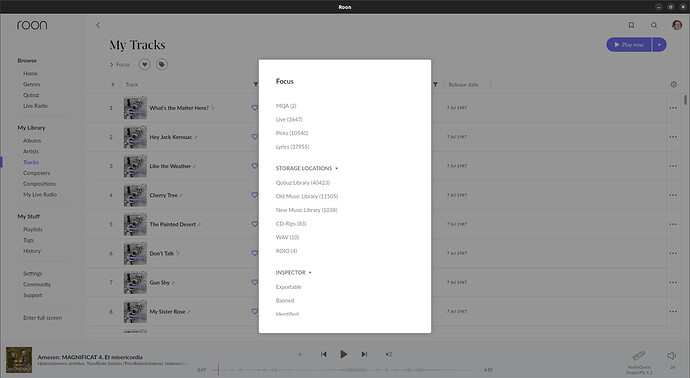The image size is (690, 378).
Task: Skip to previous track
Action: pyautogui.click(x=323, y=354)
